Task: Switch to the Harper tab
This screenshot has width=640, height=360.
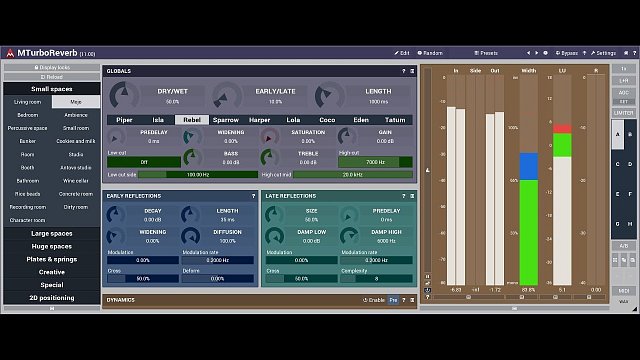Action: pyautogui.click(x=260, y=120)
